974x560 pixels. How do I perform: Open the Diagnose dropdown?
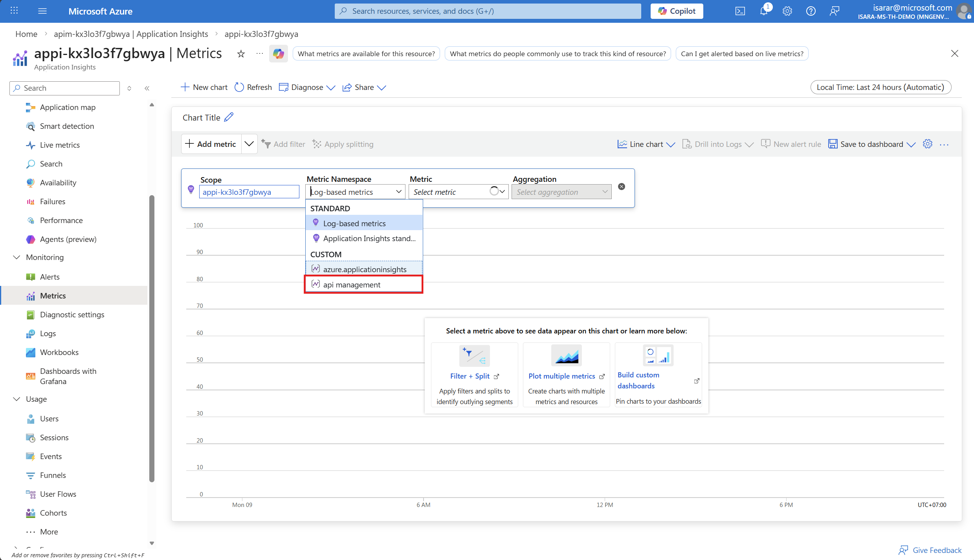[307, 87]
